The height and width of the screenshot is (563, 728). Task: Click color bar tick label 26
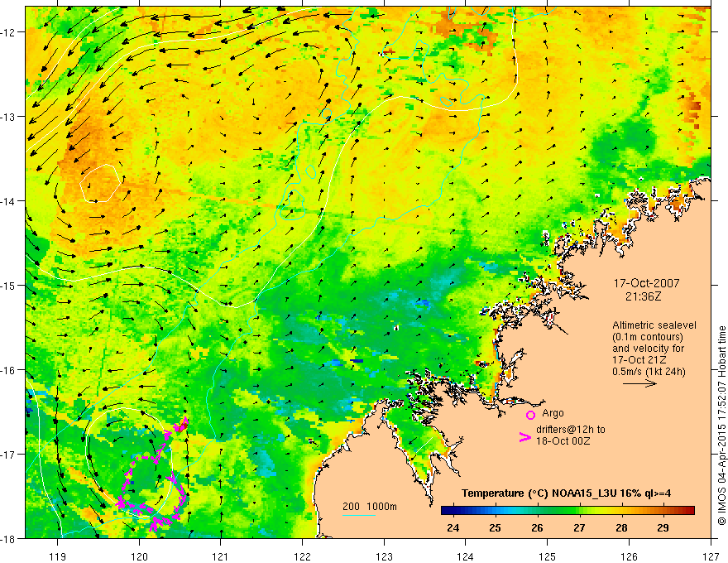pos(537,527)
